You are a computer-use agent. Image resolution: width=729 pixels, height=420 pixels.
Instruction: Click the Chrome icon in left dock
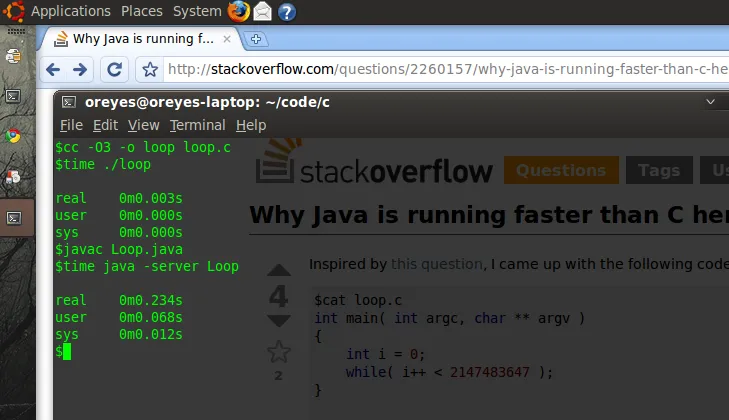coord(13,136)
